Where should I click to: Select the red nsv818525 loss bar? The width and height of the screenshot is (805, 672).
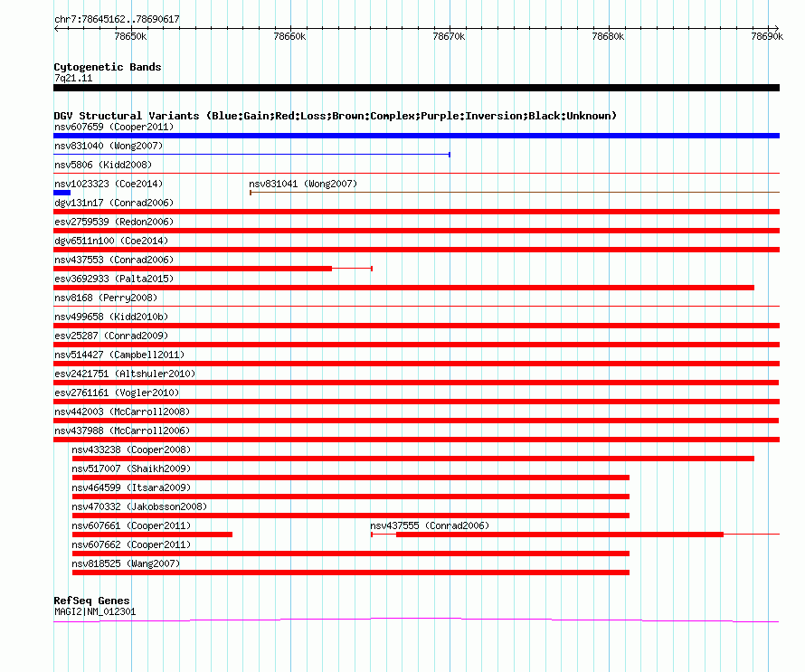(351, 573)
